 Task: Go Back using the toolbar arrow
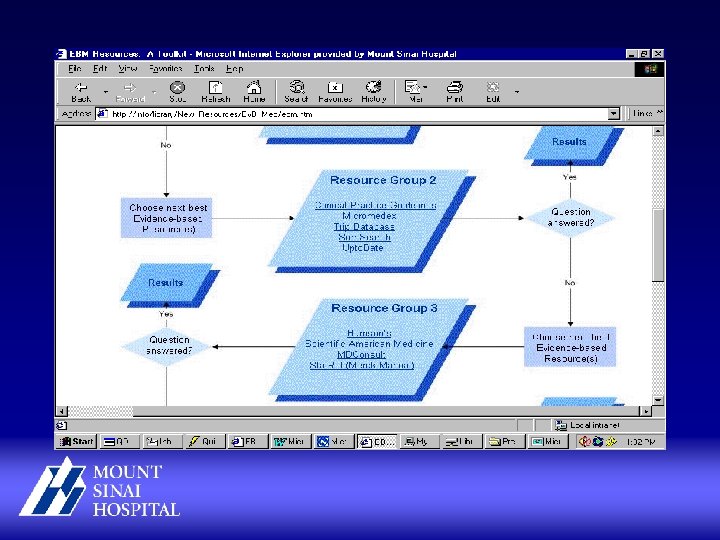pyautogui.click(x=81, y=92)
